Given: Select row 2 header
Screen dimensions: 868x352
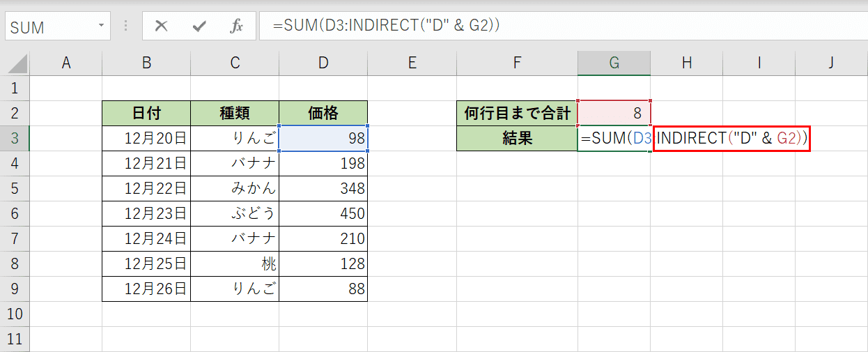Looking at the screenshot, I should click(15, 113).
